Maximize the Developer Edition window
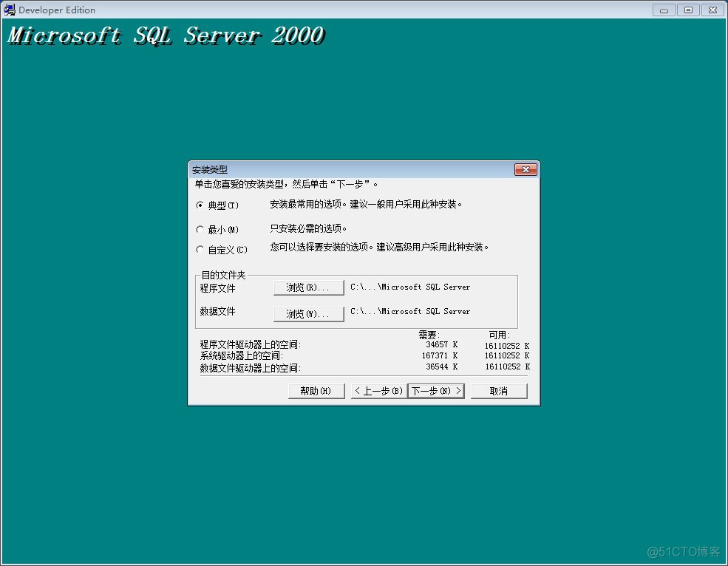728x566 pixels. [689, 10]
